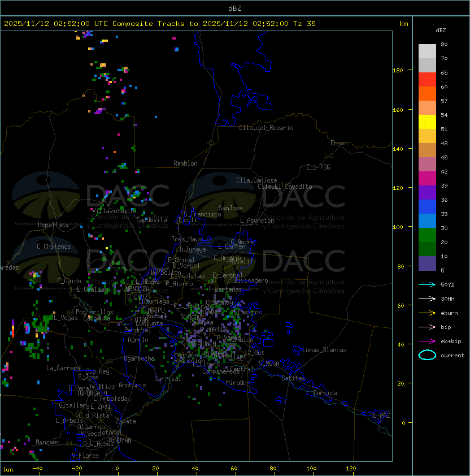
Task: Click the 'Lomas_Blancas' map label
Action: click(x=324, y=350)
